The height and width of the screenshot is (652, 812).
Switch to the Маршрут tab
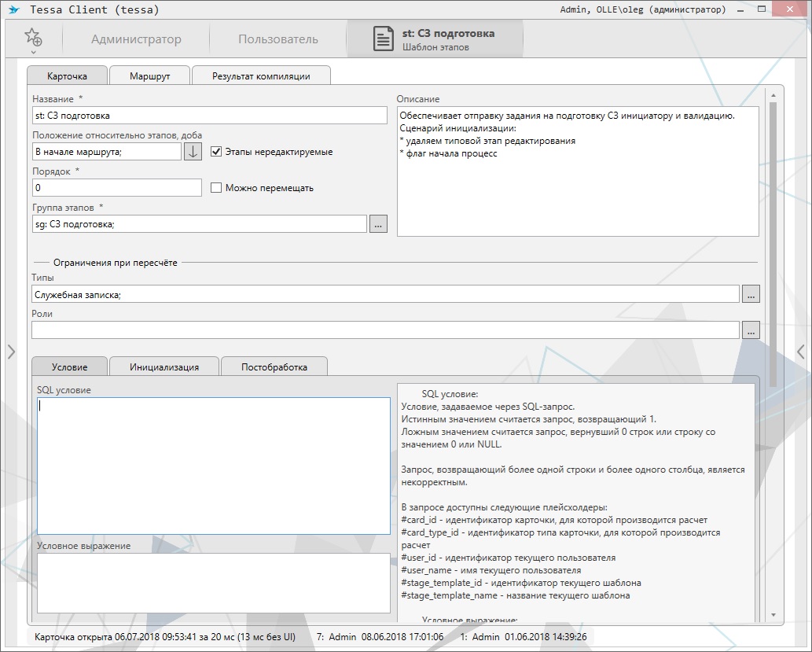click(x=149, y=76)
